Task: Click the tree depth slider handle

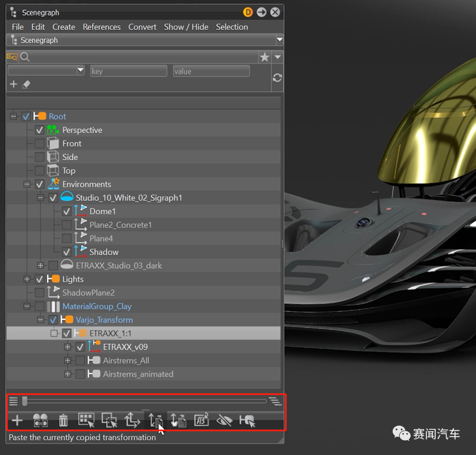Action: coord(25,401)
